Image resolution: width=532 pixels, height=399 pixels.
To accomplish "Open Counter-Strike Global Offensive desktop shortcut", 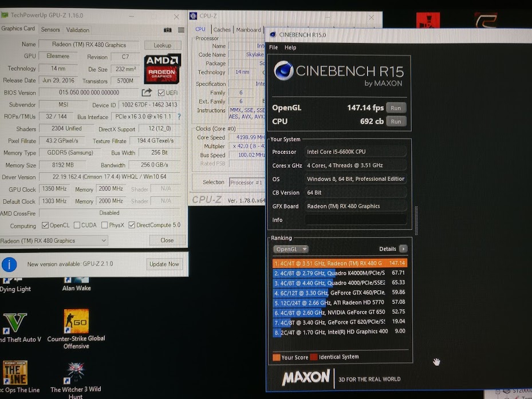I will [x=76, y=329].
